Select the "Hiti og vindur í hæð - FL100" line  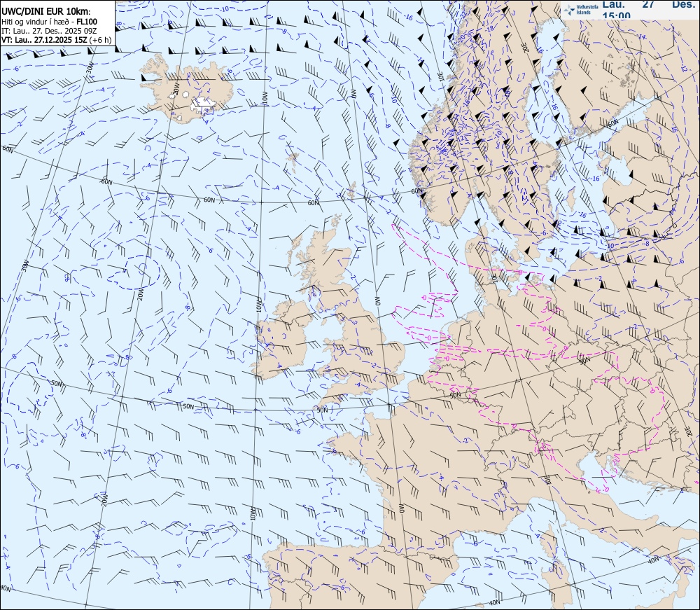pyautogui.click(x=49, y=22)
